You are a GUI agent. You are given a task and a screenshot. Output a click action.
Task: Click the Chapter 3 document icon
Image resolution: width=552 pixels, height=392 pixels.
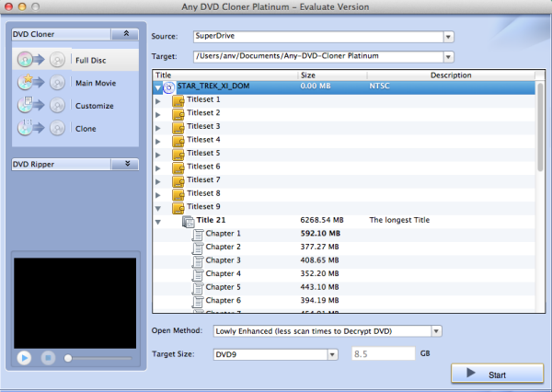[198, 261]
